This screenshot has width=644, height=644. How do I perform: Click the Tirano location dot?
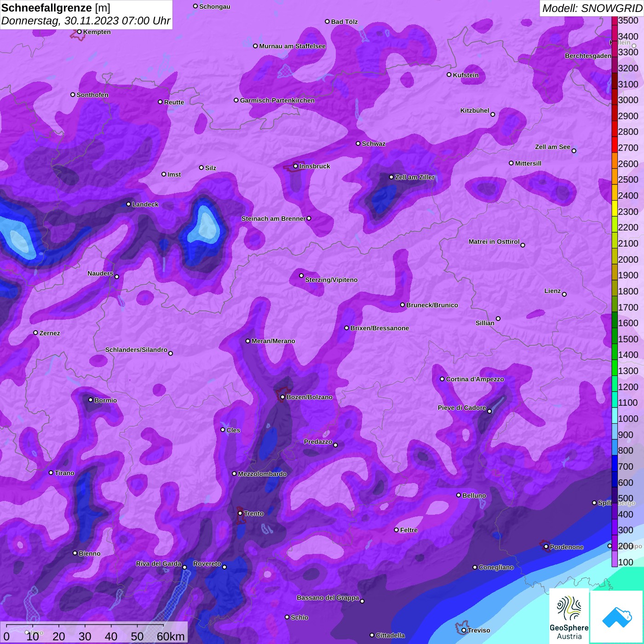click(x=51, y=472)
